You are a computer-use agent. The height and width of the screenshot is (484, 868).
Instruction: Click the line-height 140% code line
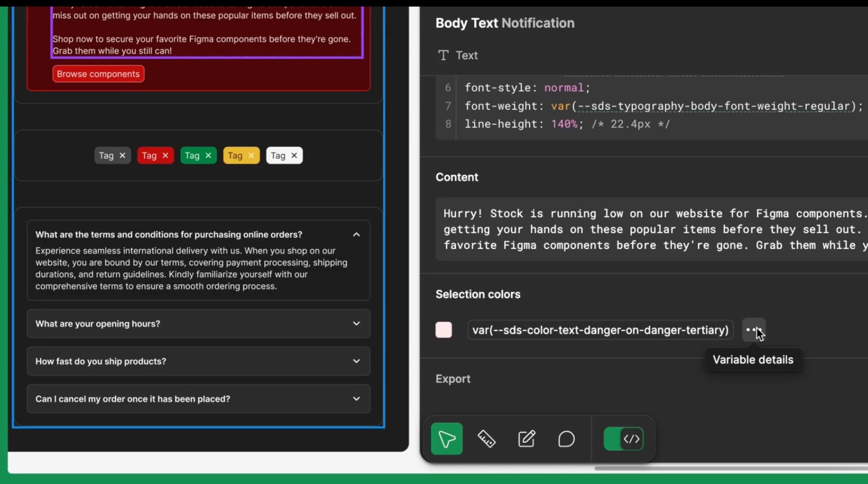(x=567, y=124)
